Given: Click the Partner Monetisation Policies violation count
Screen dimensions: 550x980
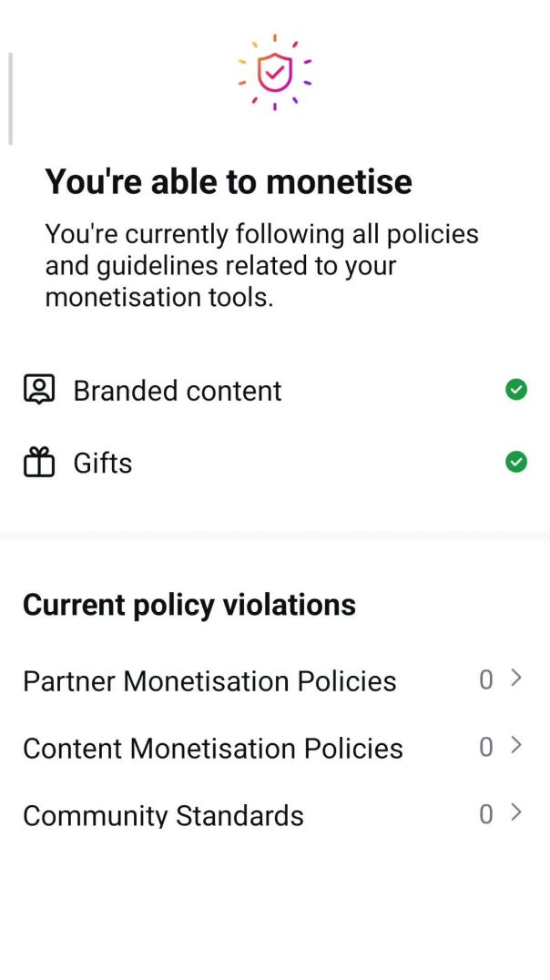Looking at the screenshot, I should [486, 679].
